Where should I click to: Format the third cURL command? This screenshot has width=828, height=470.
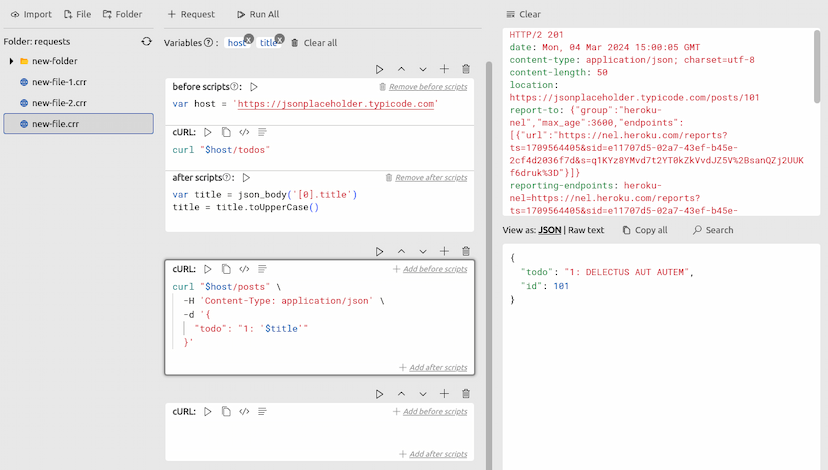point(262,411)
